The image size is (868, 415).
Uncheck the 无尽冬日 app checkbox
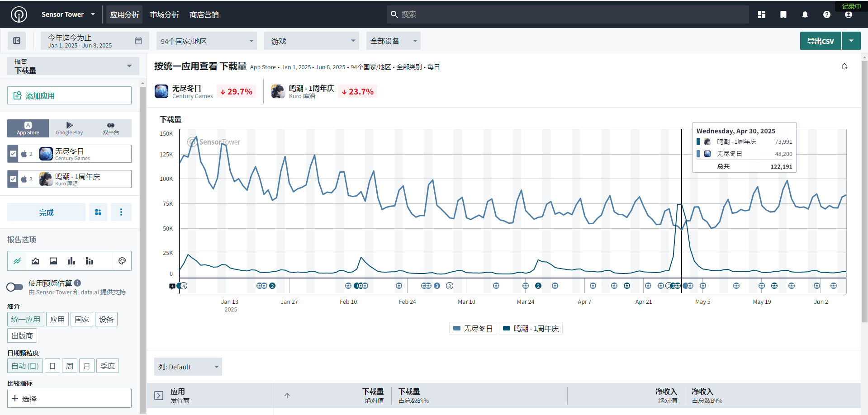(x=13, y=154)
